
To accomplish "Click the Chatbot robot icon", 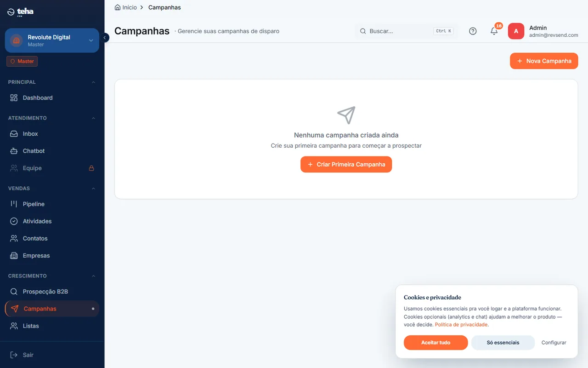I will coord(14,151).
